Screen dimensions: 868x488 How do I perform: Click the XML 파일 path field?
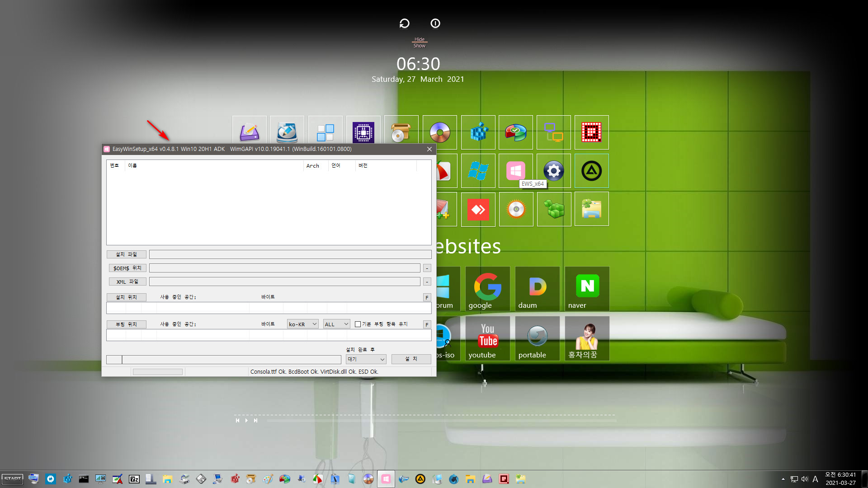tap(285, 282)
